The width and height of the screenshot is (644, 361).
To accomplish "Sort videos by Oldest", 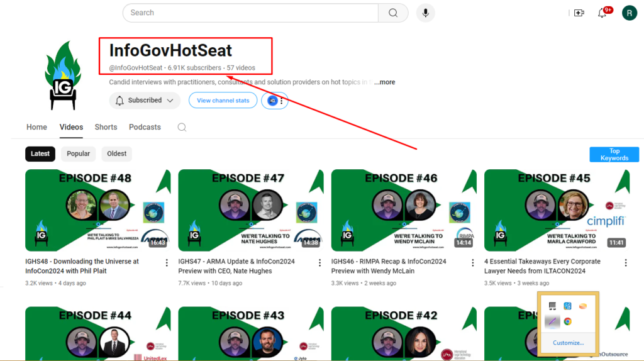I will (116, 153).
